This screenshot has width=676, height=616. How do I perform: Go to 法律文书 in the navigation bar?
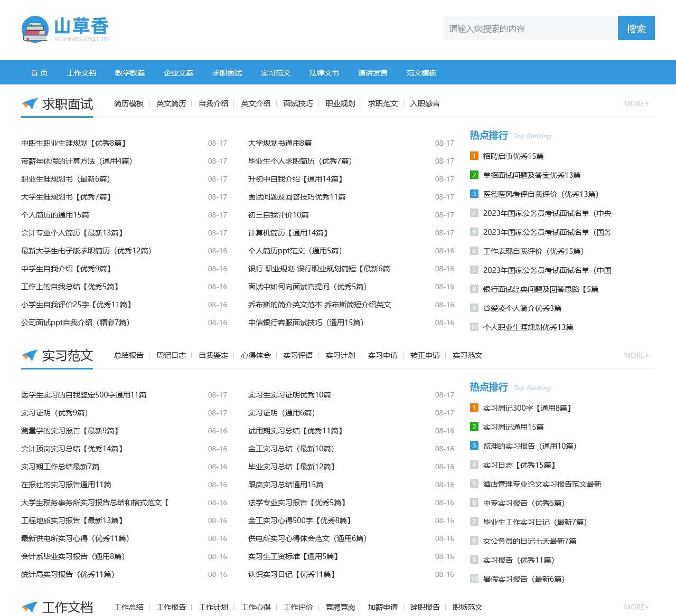click(324, 73)
